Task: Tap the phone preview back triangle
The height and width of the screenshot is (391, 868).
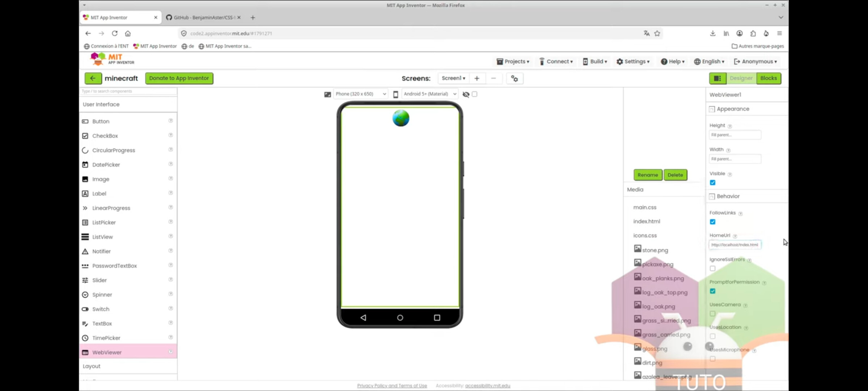Action: pos(363,318)
